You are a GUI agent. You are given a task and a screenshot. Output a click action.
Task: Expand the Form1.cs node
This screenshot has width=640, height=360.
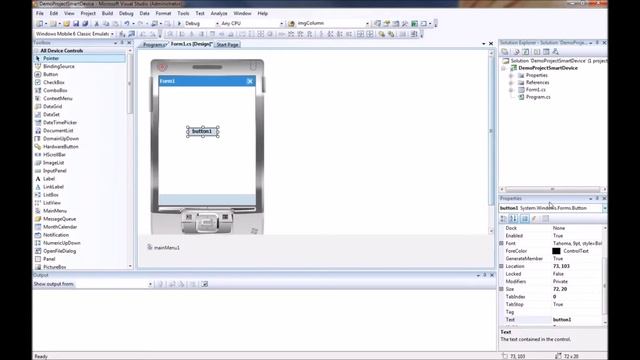[511, 90]
